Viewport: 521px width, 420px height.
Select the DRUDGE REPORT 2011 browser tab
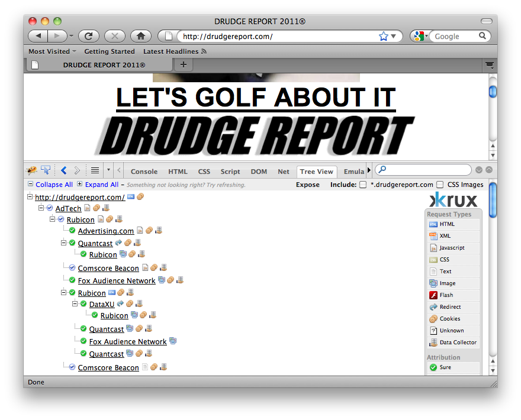pyautogui.click(x=99, y=64)
